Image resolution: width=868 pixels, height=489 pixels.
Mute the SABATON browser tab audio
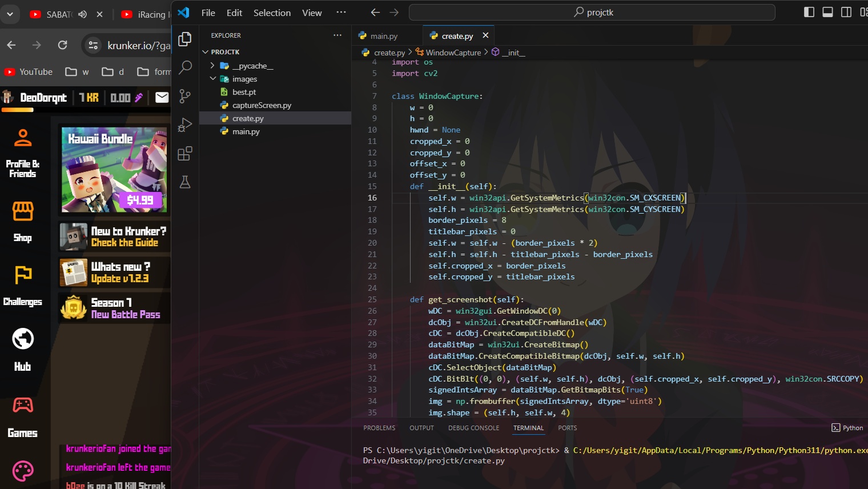pos(83,14)
